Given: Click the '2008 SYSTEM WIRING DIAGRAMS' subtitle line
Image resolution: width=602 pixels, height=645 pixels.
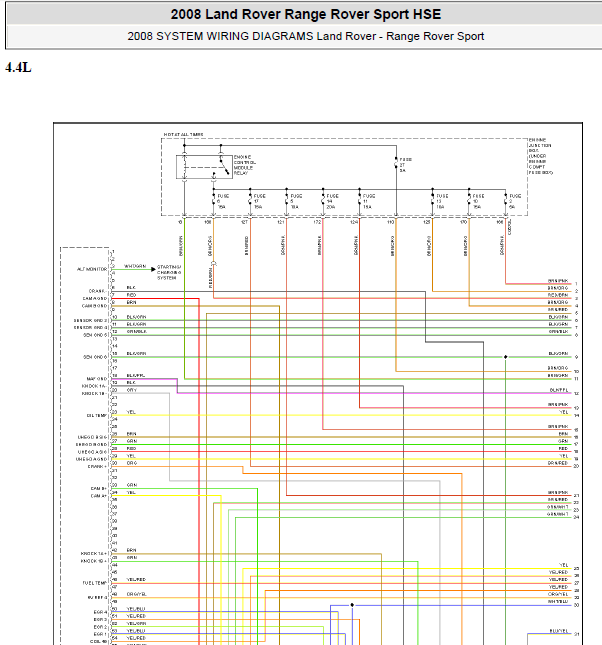Looking at the screenshot, I should point(306,36).
